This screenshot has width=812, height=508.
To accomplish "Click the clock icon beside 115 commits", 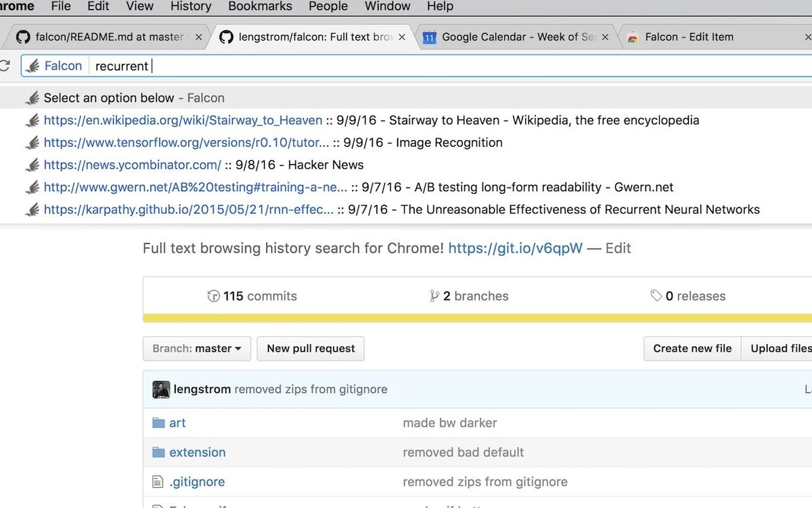I will point(213,295).
